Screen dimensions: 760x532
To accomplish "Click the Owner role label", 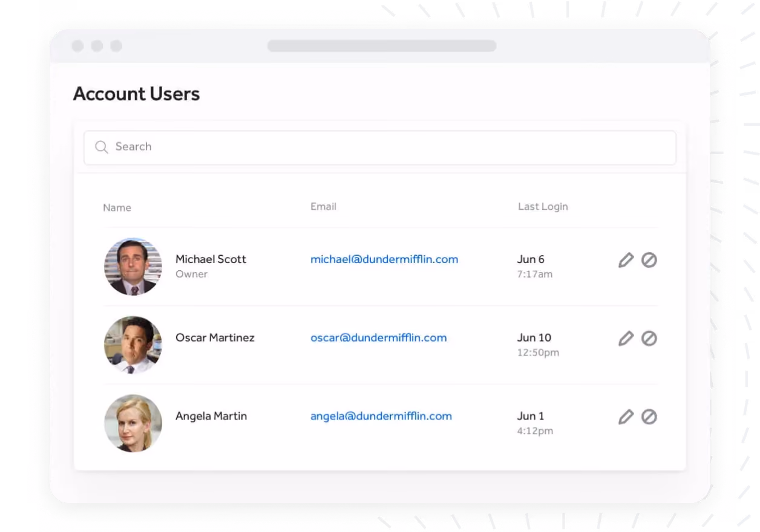I will click(x=191, y=274).
